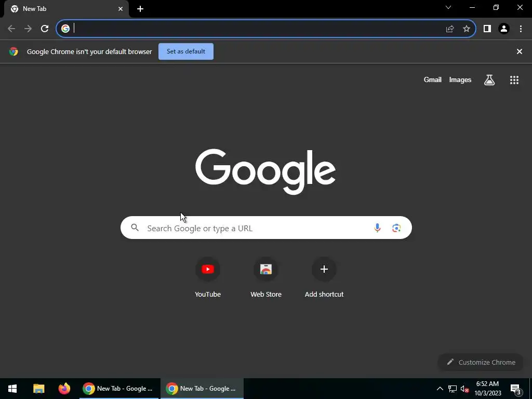Launch File Explorer from the taskbar
The image size is (532, 399).
(38, 389)
